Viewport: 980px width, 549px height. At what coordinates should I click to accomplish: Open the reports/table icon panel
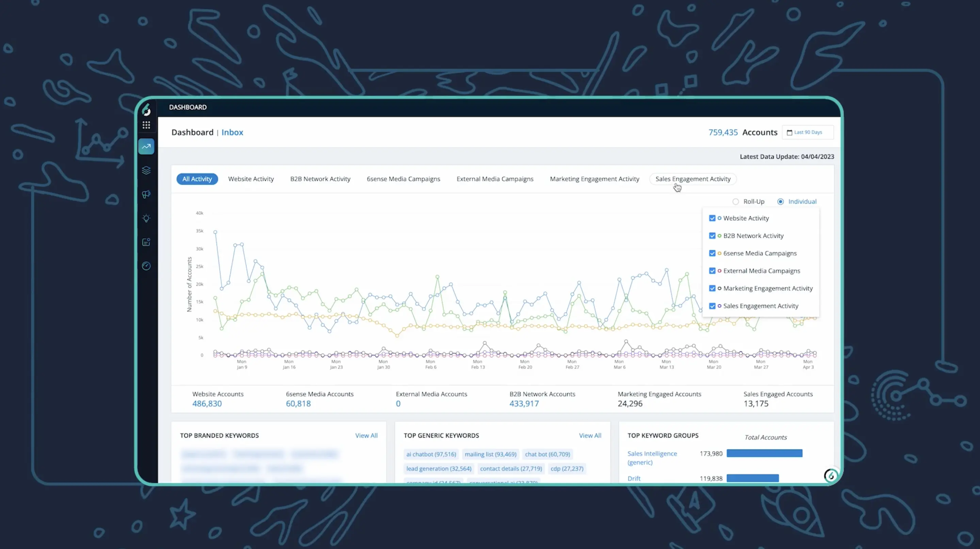(x=146, y=241)
